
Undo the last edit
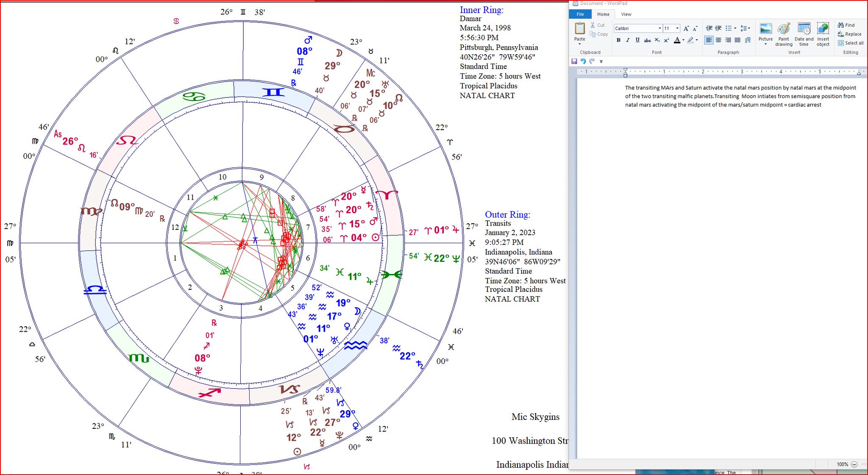[584, 61]
